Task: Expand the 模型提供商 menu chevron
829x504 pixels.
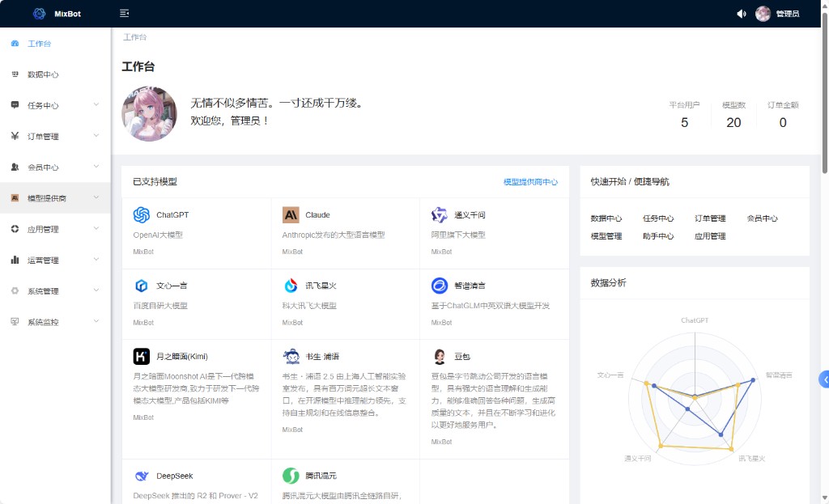Action: click(x=96, y=197)
